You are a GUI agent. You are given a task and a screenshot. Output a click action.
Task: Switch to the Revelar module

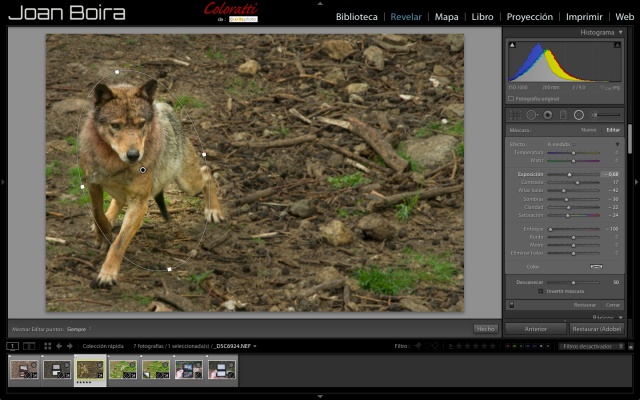click(406, 17)
